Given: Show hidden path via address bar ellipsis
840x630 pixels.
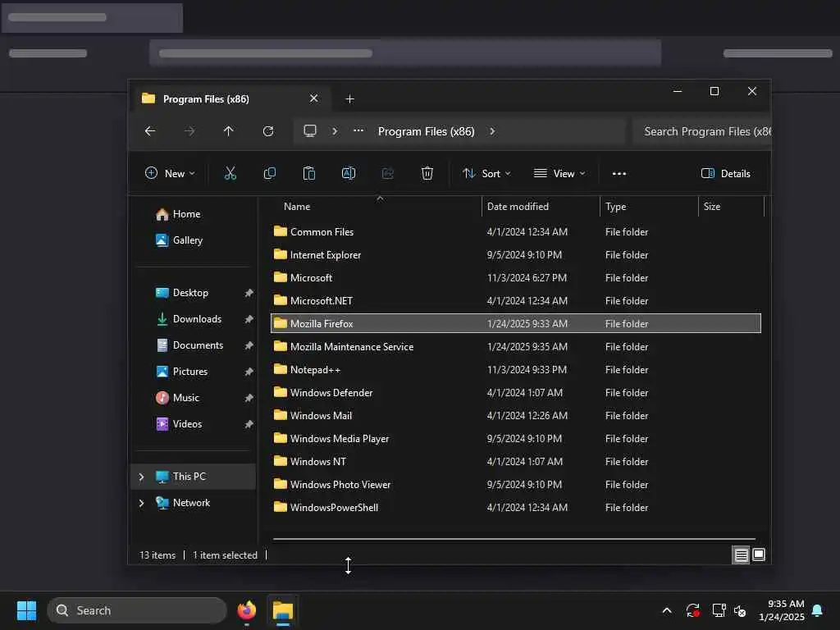Looking at the screenshot, I should (x=358, y=131).
